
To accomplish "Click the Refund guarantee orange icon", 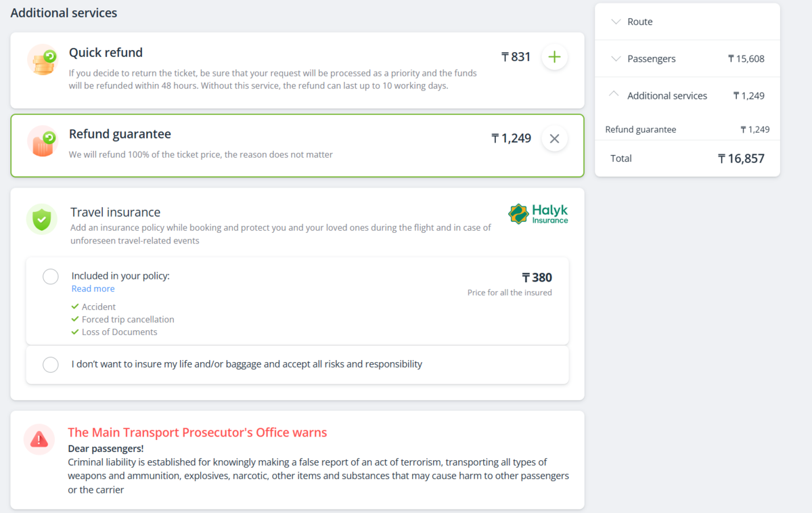I will [43, 141].
